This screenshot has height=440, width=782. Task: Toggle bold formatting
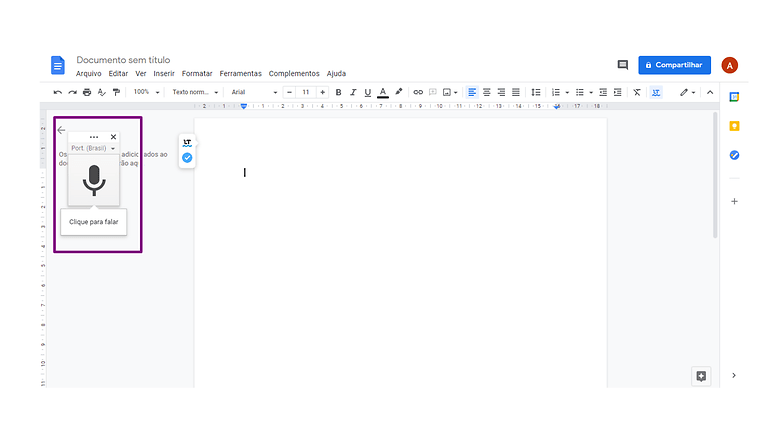click(x=338, y=92)
